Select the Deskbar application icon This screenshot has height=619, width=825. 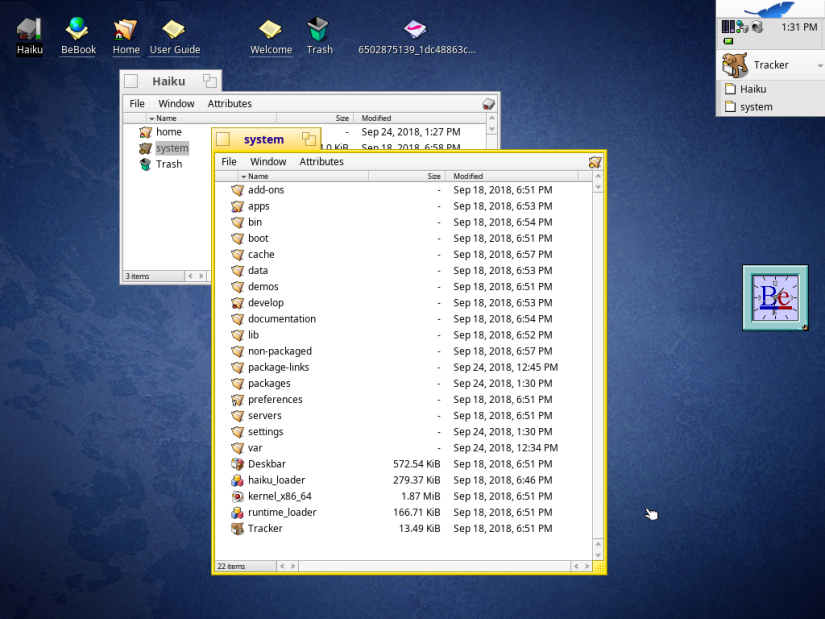pyautogui.click(x=238, y=464)
